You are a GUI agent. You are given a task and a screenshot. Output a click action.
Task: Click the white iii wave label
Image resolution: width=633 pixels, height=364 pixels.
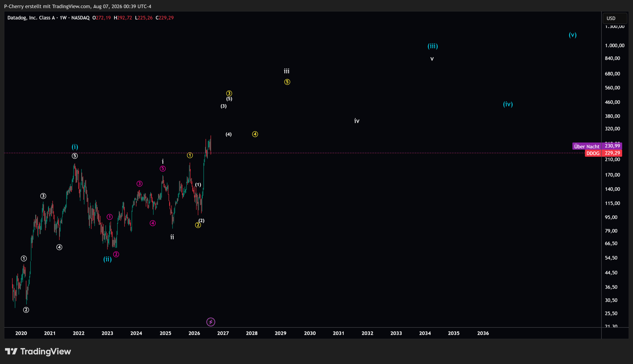[287, 71]
